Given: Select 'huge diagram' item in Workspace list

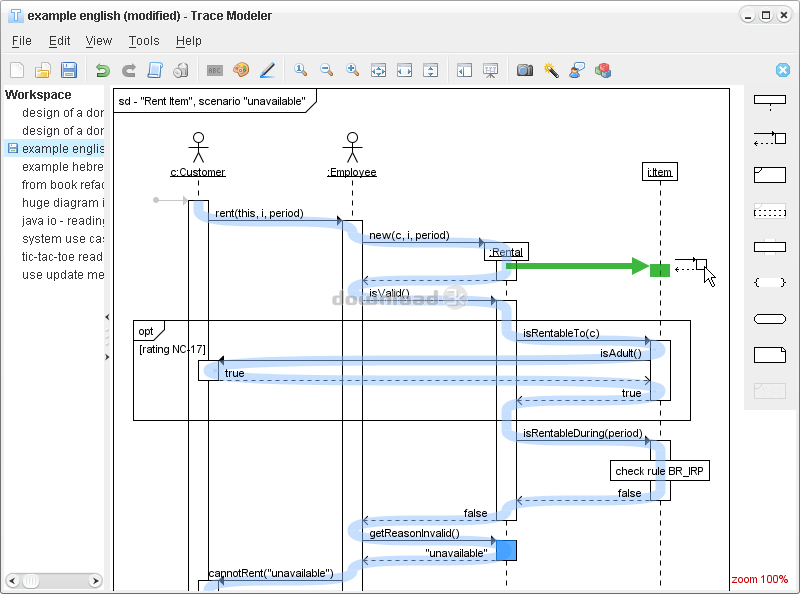Looking at the screenshot, I should click(x=62, y=203).
